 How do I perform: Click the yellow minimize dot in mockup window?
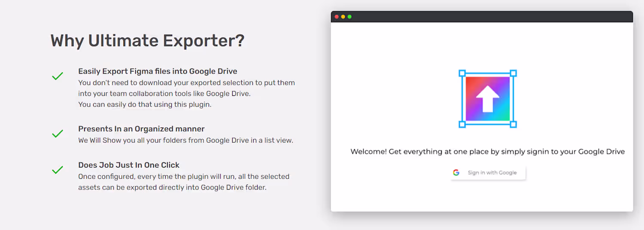343,17
